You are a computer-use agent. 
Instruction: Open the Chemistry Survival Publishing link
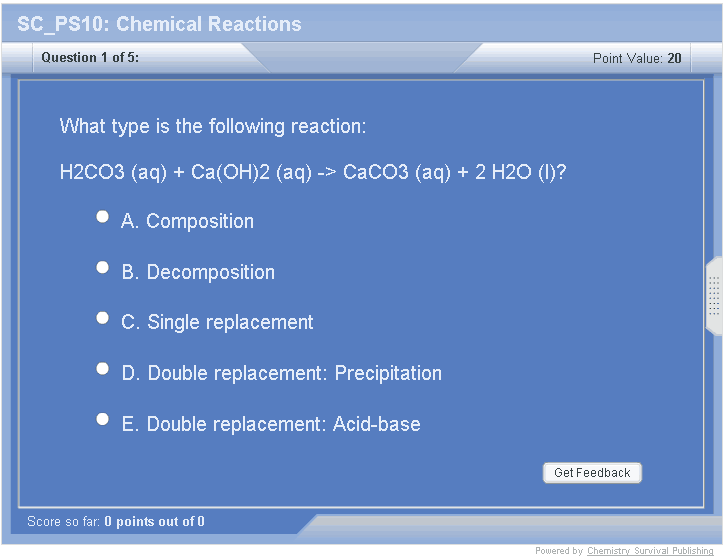coord(650,551)
